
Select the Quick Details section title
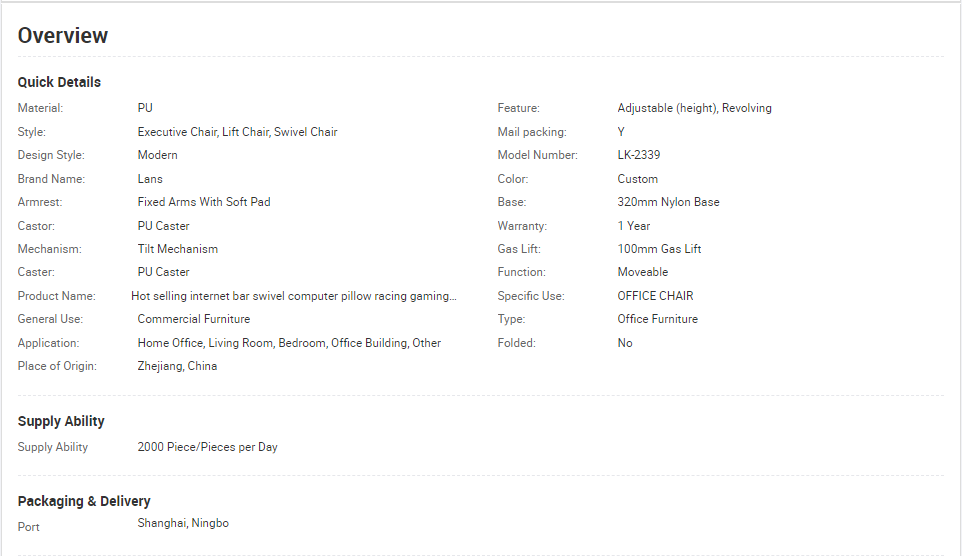tap(59, 82)
